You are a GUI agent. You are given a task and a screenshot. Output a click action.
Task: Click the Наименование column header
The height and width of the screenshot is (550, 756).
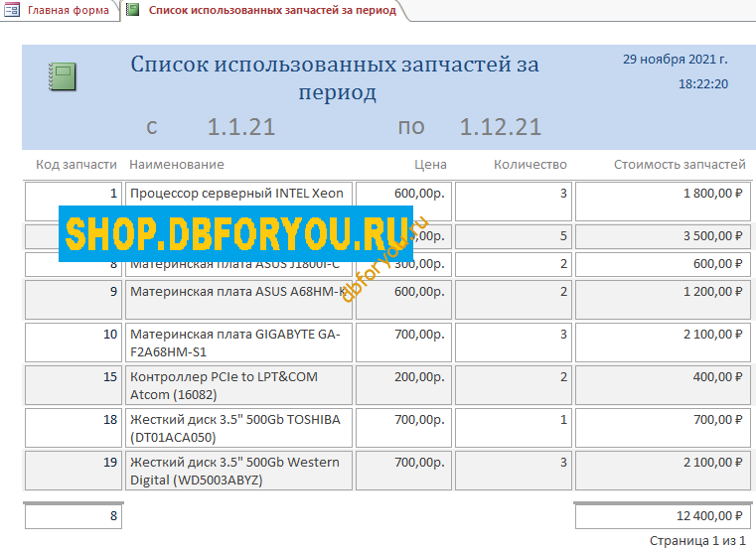[x=177, y=165]
